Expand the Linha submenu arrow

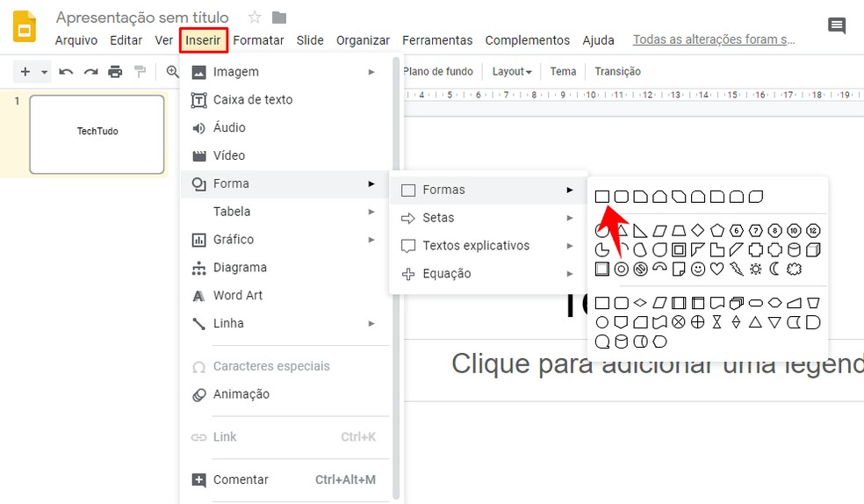click(x=371, y=323)
